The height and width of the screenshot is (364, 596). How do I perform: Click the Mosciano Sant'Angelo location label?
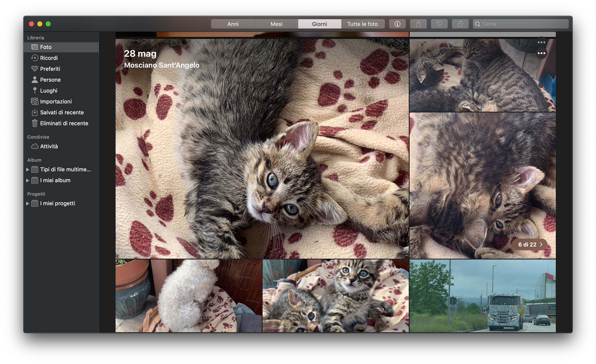[162, 65]
